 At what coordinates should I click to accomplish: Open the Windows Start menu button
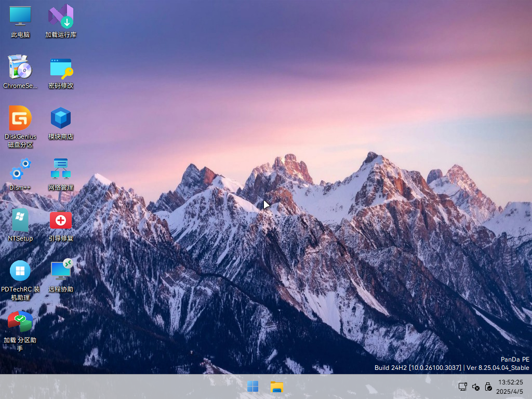point(253,387)
